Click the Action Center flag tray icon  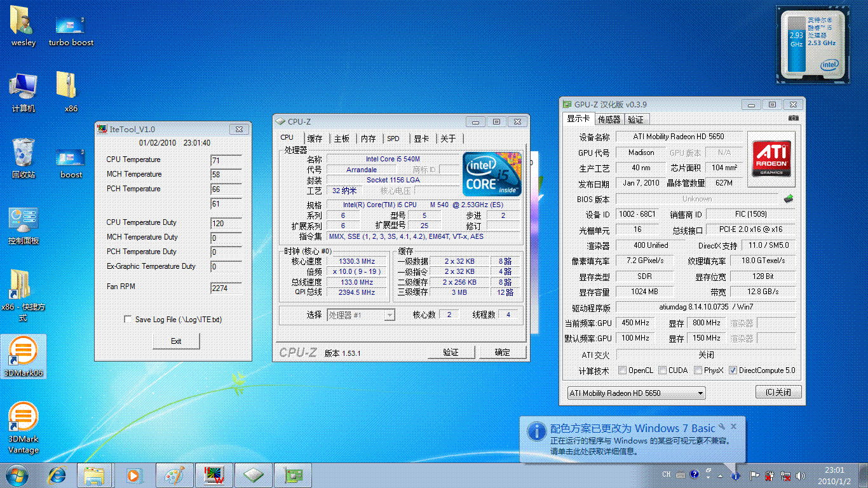coord(754,475)
